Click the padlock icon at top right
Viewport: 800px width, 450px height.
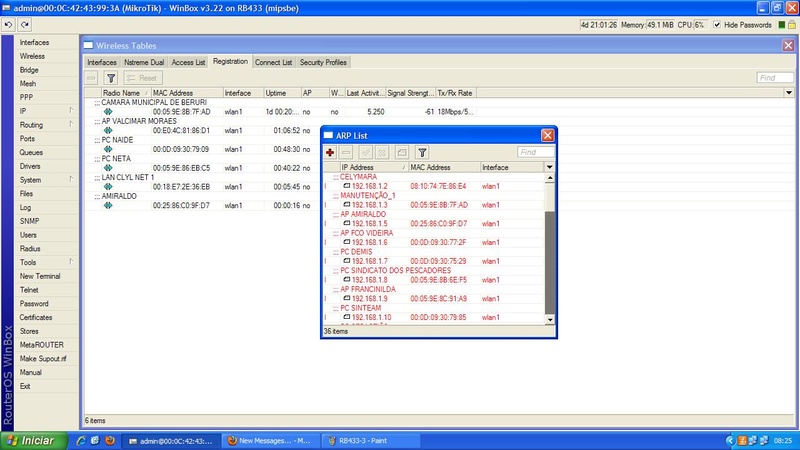(x=792, y=24)
